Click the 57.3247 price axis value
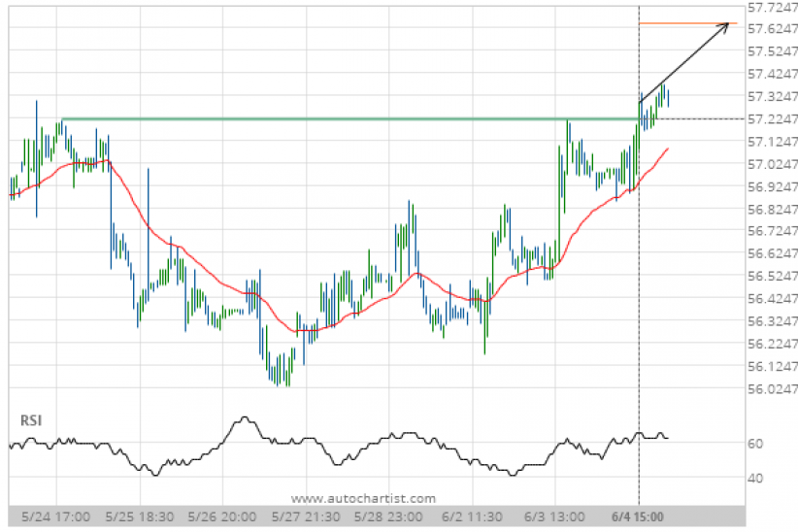Screen dimensions: 798x532 pos(773,97)
